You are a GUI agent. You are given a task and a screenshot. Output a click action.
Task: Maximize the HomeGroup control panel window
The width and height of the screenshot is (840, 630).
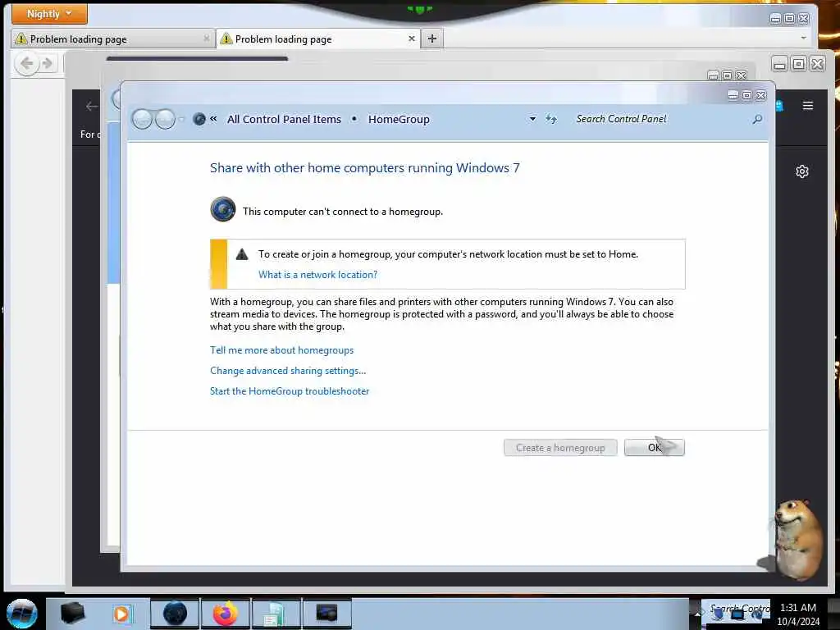746,95
